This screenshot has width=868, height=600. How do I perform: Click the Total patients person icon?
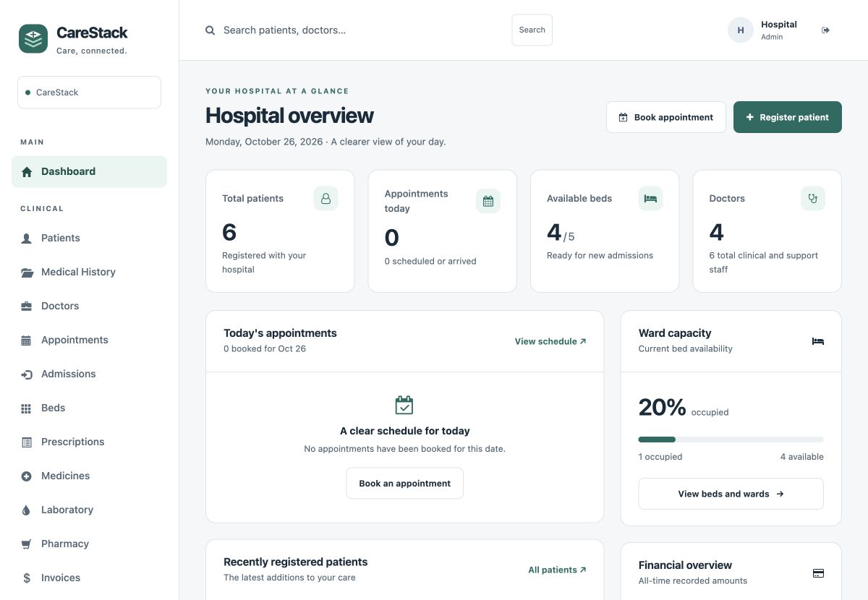point(325,198)
